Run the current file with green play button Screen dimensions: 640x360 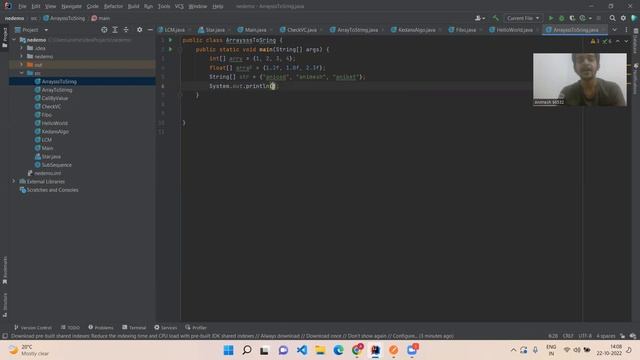point(551,18)
